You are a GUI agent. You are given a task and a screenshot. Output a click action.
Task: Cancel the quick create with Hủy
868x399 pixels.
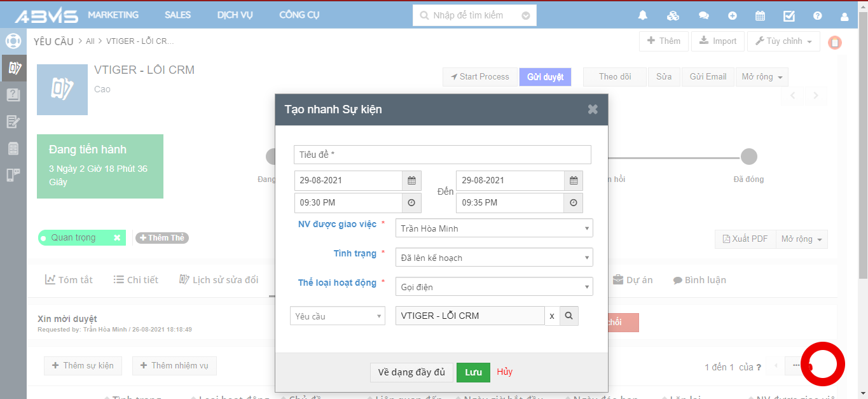coord(505,372)
